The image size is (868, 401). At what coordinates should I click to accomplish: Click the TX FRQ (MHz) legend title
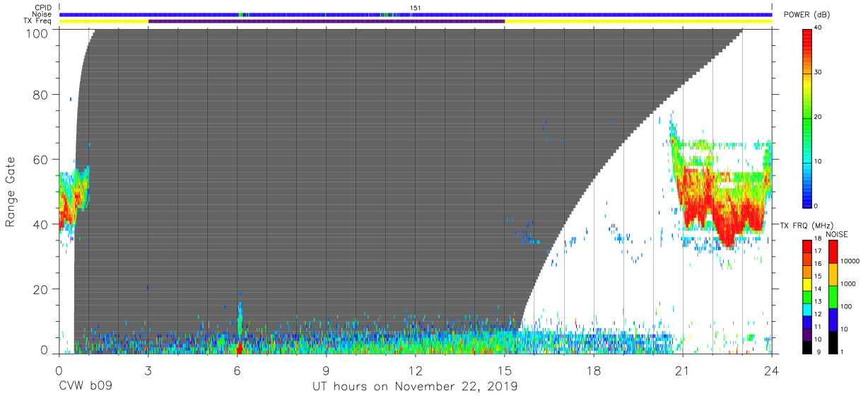(807, 224)
